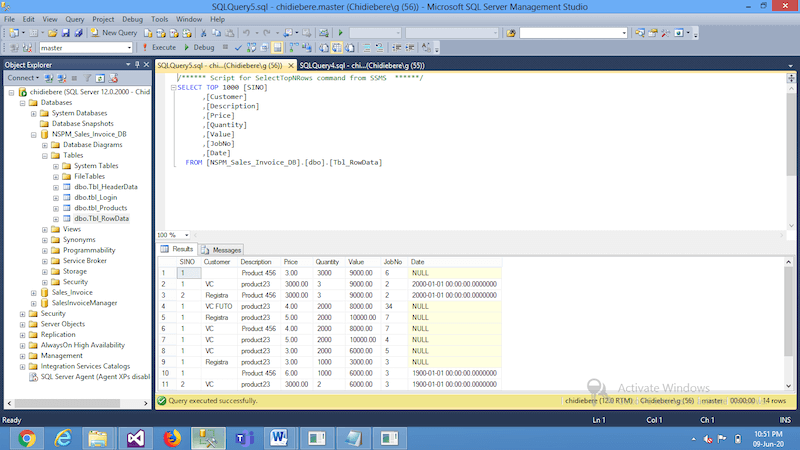Click the editor vertical scrollbar

(x=791, y=134)
